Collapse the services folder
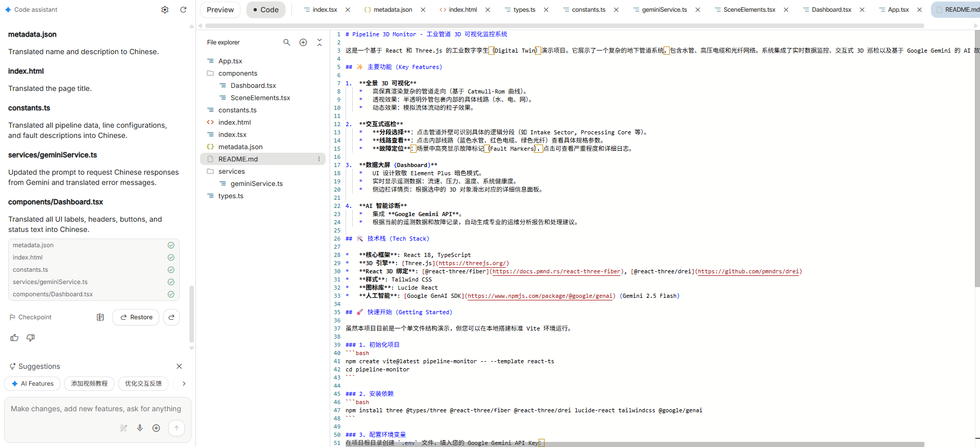 click(231, 172)
